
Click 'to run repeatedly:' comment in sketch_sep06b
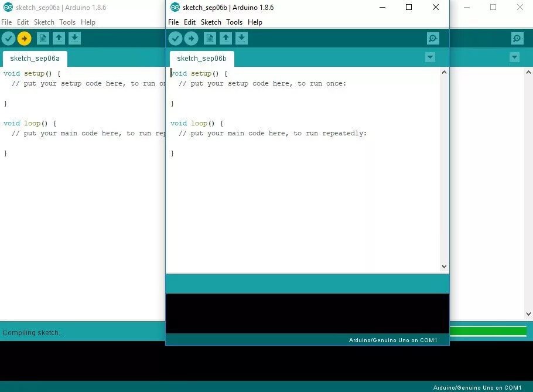pos(330,133)
